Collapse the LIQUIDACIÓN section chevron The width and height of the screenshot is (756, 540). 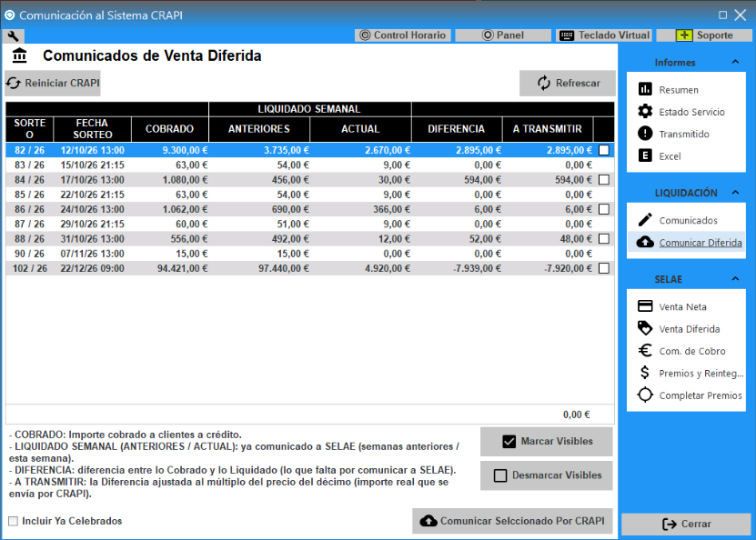pyautogui.click(x=735, y=192)
